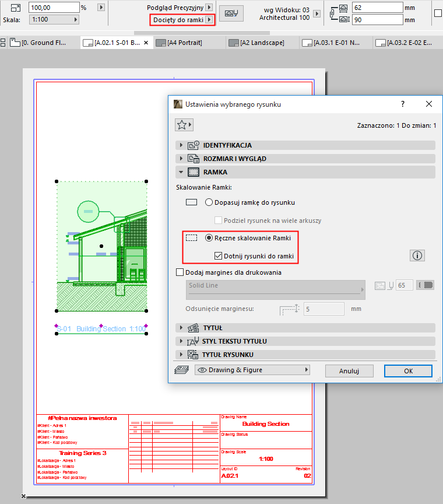Click the S-01 Building Section drawing title
The height and width of the screenshot is (504, 443).
point(101,329)
